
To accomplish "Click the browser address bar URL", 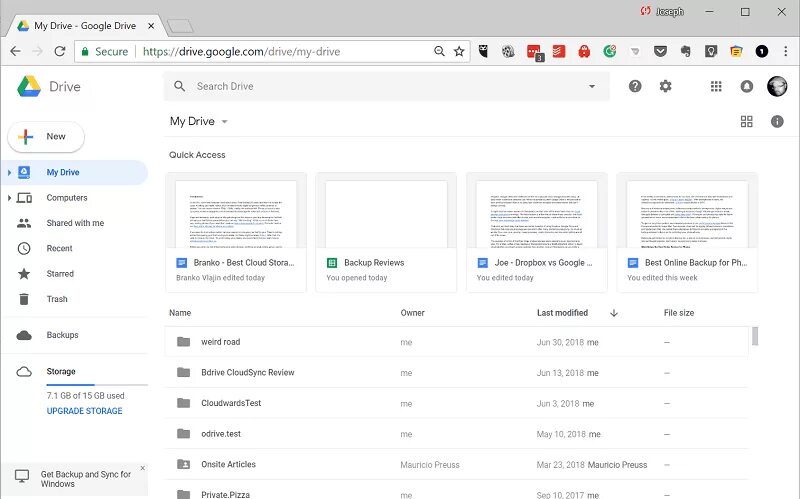I will 241,52.
